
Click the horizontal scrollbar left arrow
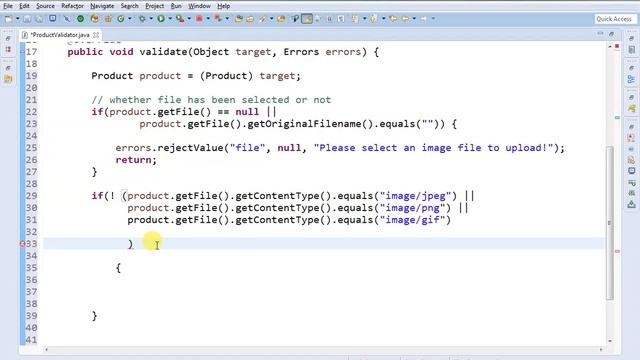point(46,349)
